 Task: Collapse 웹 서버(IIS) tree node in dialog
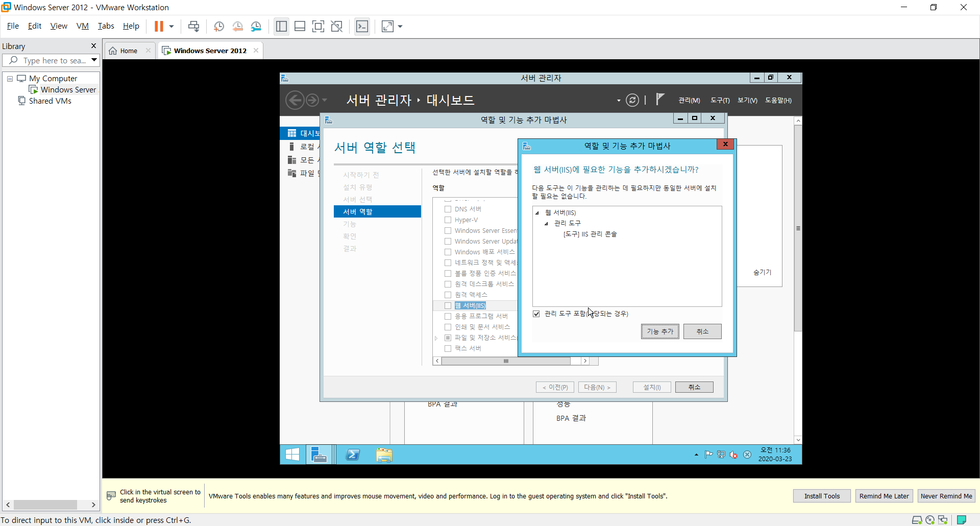point(537,213)
